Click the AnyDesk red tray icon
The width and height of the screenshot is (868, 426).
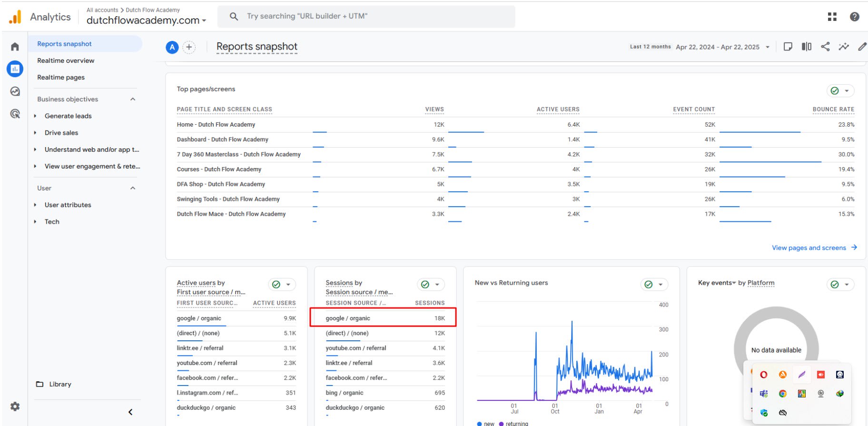(x=821, y=375)
